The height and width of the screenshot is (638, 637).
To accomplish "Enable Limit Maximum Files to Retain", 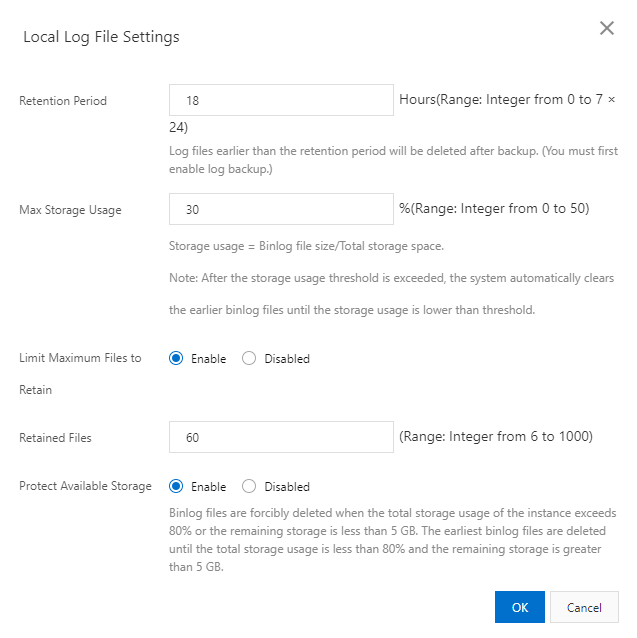I will pyautogui.click(x=177, y=358).
